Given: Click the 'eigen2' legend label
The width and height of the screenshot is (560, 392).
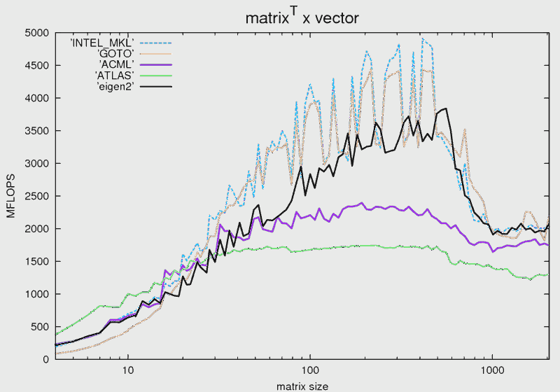Looking at the screenshot, I should tap(113, 86).
